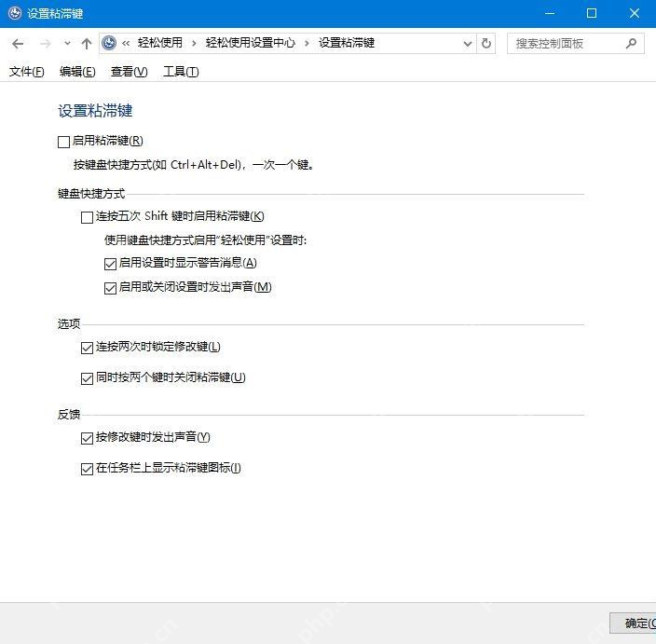Viewport: 656px width, 644px height.
Task: Toggle 按修改键时发出声音(Y)
Action: click(87, 439)
